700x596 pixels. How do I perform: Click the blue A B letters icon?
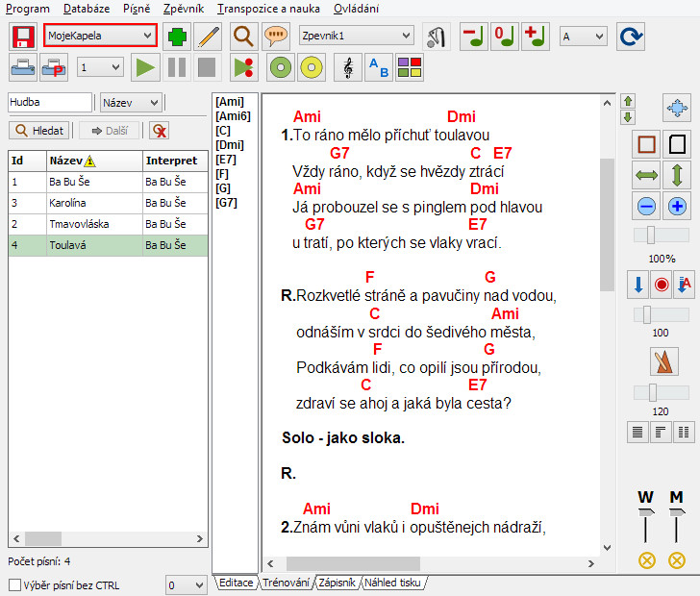(379, 68)
